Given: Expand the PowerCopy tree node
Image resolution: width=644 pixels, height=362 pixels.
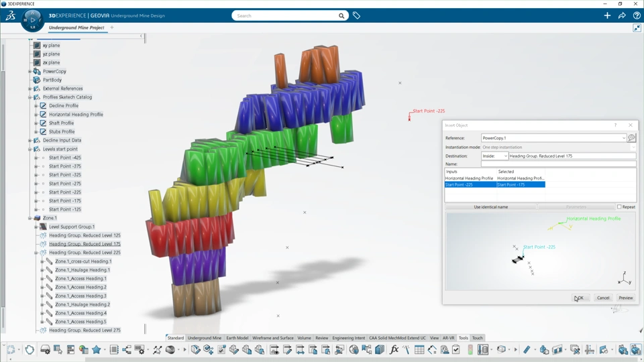Looking at the screenshot, I should pyautogui.click(x=30, y=72).
